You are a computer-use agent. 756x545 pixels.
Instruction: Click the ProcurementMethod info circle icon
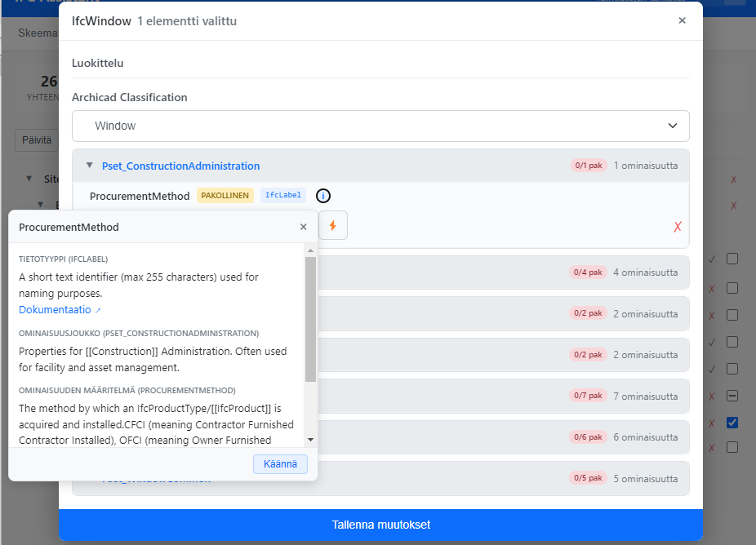pos(323,196)
